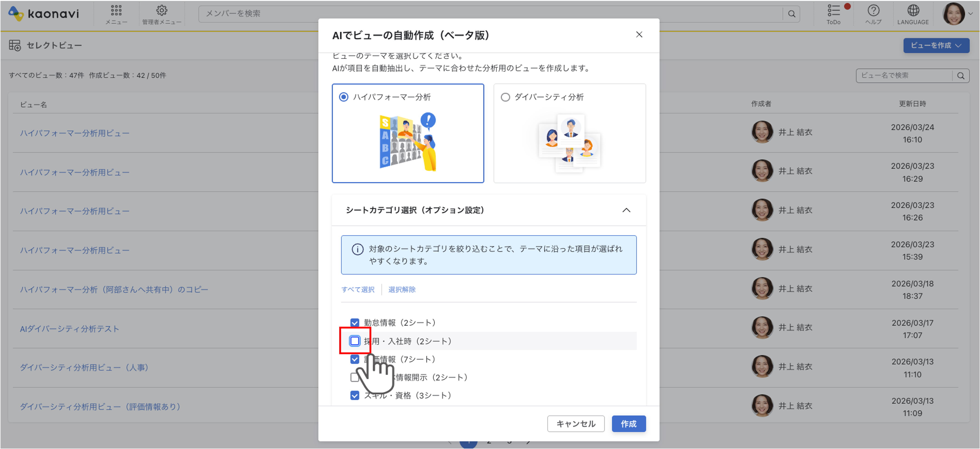The image size is (980, 449).
Task: Click the member search magnifier icon
Action: point(791,14)
